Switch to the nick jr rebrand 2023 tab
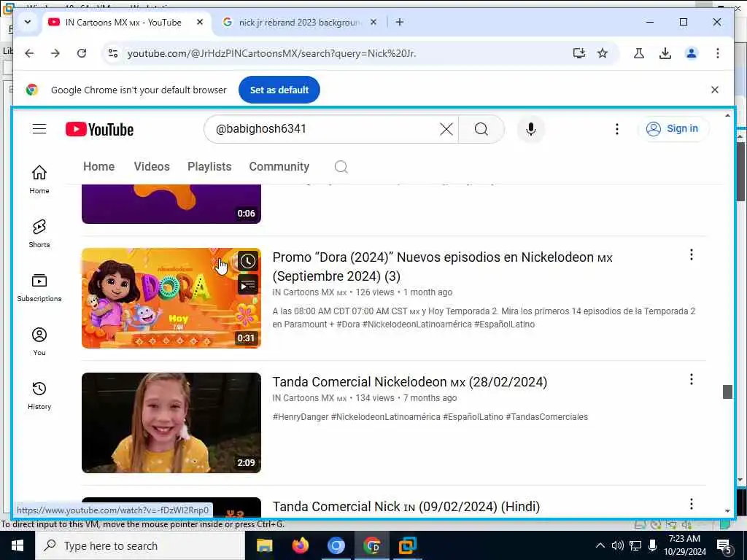Screen dimensions: 747x560 click(x=300, y=23)
